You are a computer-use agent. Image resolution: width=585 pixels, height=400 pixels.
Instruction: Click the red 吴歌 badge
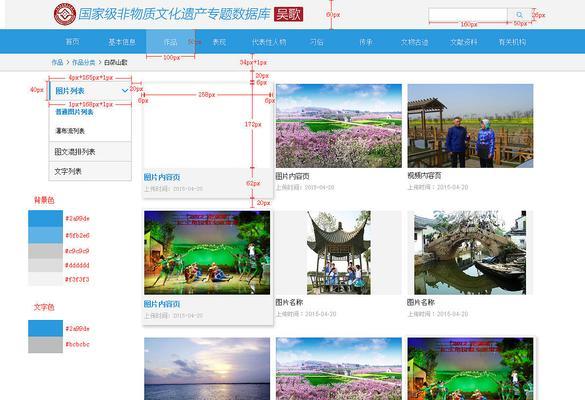click(x=288, y=15)
